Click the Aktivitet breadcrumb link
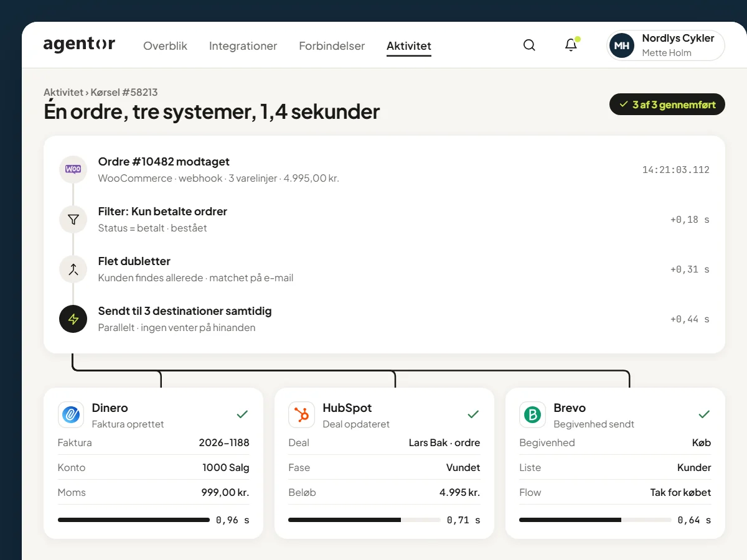The width and height of the screenshot is (747, 560). click(63, 92)
